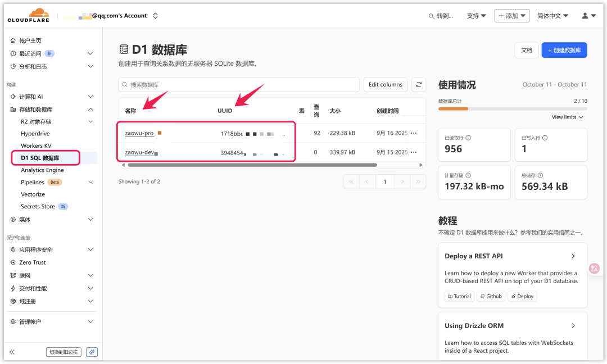607x364 pixels.
Task: Click the floating translate icon at right edge
Action: [x=594, y=269]
